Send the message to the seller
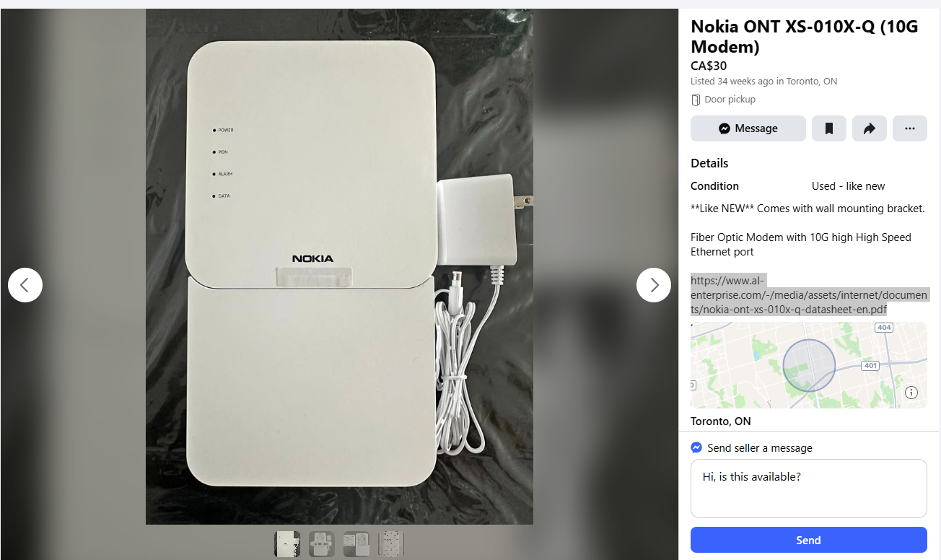Image resolution: width=941 pixels, height=560 pixels. pos(808,540)
